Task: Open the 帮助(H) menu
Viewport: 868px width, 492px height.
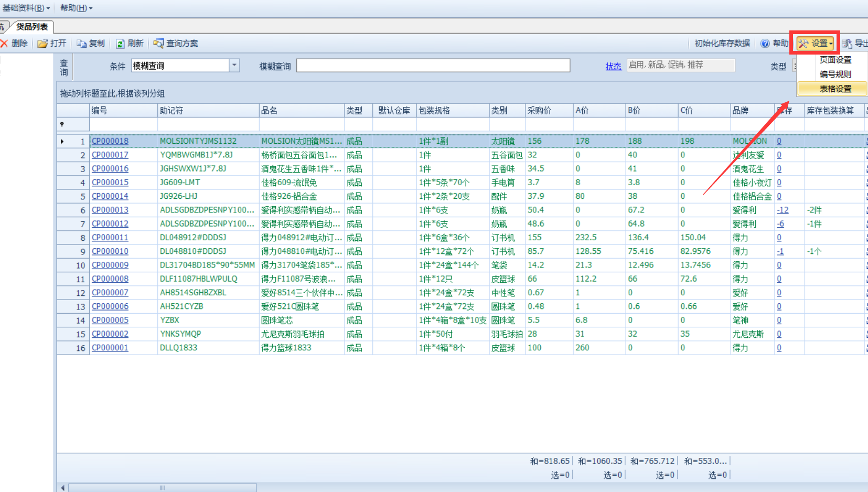Action: (76, 8)
